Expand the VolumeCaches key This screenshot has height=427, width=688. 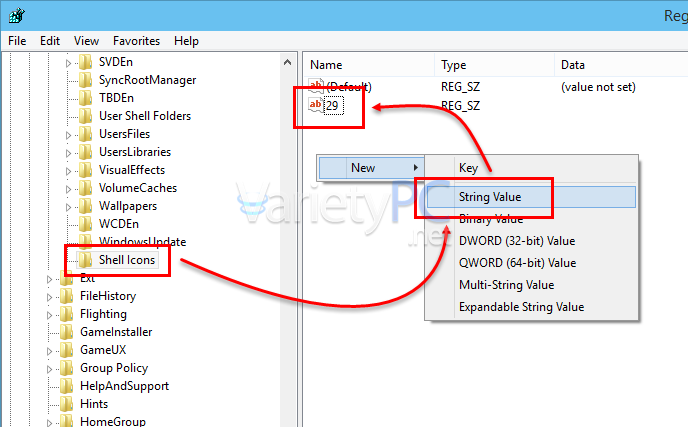click(68, 189)
